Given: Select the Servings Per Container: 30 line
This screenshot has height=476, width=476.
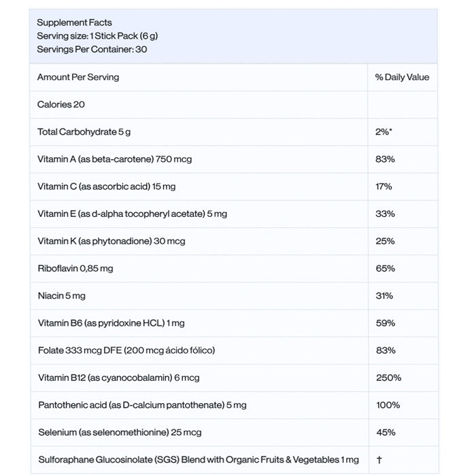Looking at the screenshot, I should pyautogui.click(x=92, y=50).
